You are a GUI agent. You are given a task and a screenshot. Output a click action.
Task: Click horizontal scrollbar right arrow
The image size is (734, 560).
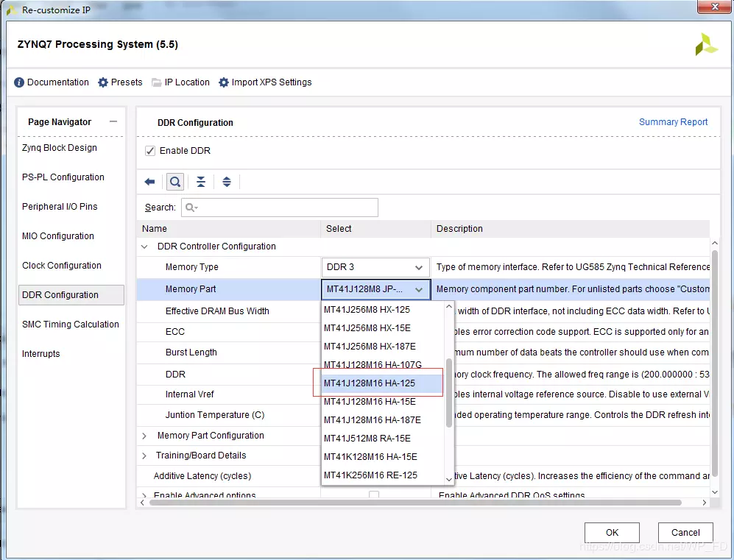click(x=705, y=503)
